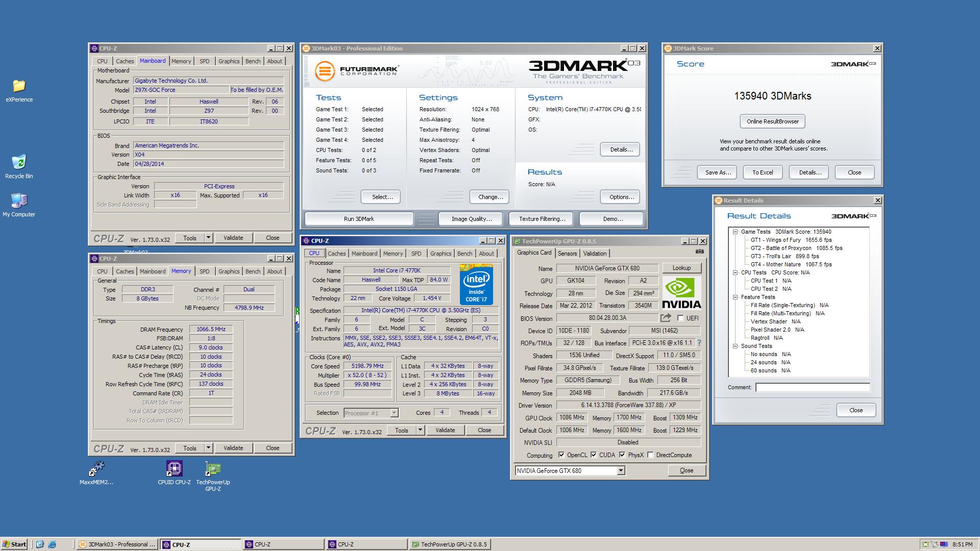The width and height of the screenshot is (980, 551).
Task: Click the NVIDIA logo in GPU-Z
Action: [681, 293]
